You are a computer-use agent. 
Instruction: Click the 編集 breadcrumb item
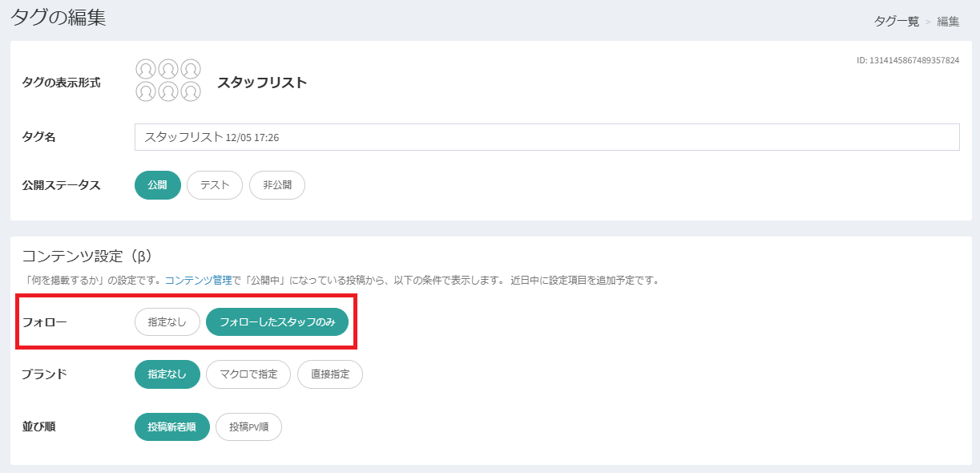pyautogui.click(x=948, y=22)
